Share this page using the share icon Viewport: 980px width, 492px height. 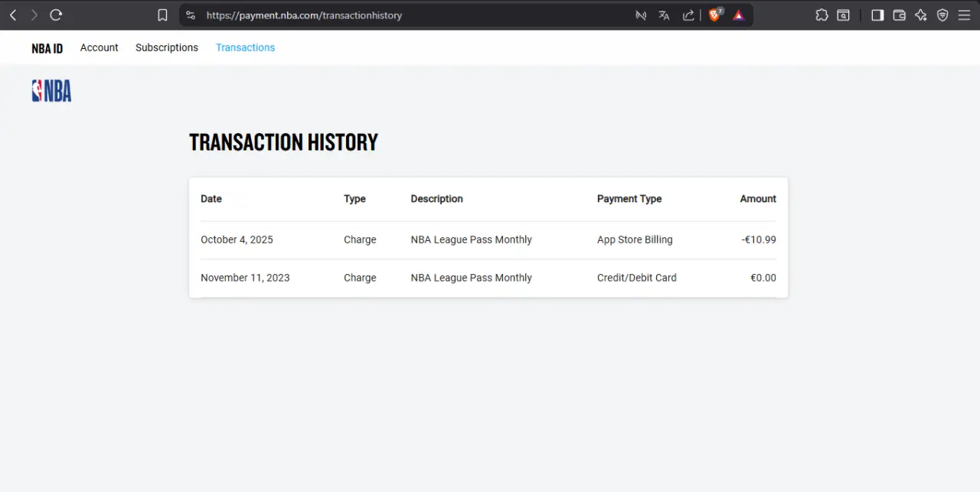coord(688,15)
